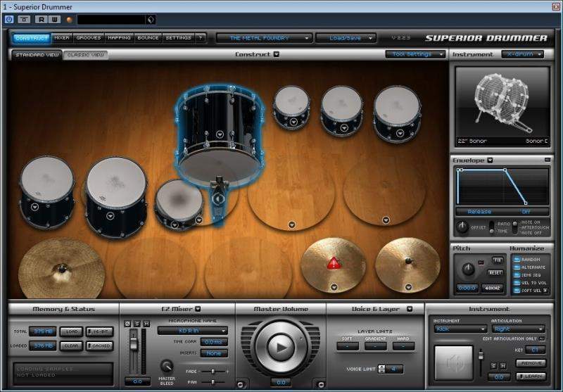The width and height of the screenshot is (563, 392).
Task: Expand the EZ Mixer header menu arrow
Action: tap(198, 309)
